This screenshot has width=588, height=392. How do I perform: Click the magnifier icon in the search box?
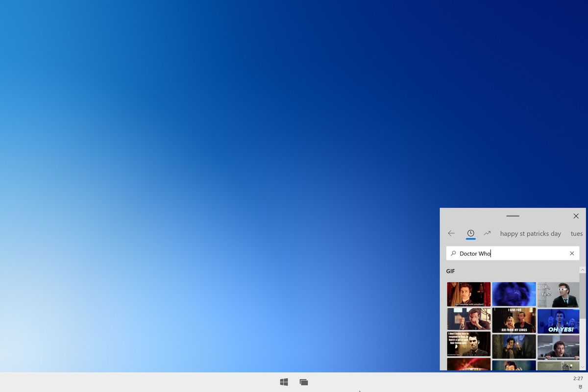click(x=453, y=253)
